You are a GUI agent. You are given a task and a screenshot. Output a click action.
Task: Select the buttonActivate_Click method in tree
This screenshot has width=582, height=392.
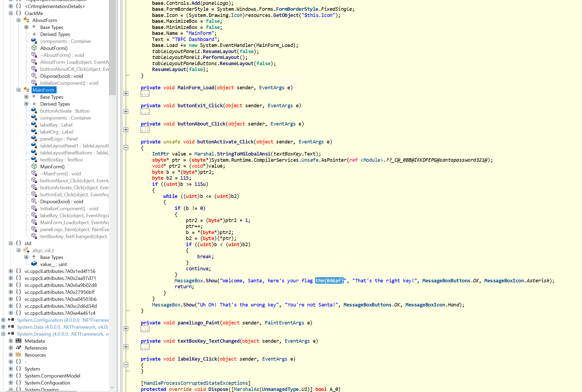[74, 187]
